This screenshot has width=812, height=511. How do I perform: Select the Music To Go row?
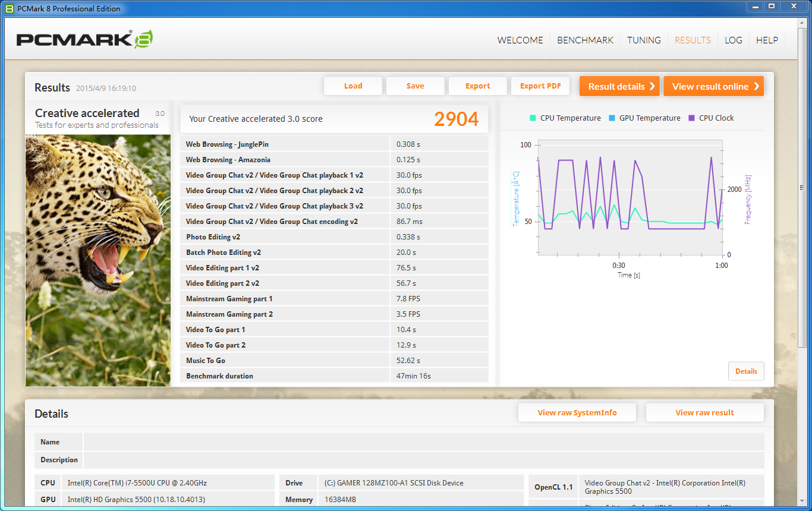pos(334,361)
